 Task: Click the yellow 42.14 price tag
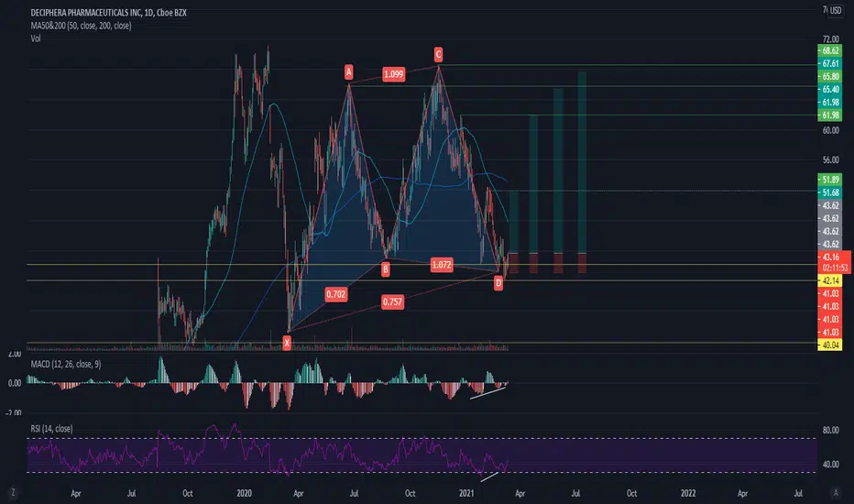[x=830, y=280]
